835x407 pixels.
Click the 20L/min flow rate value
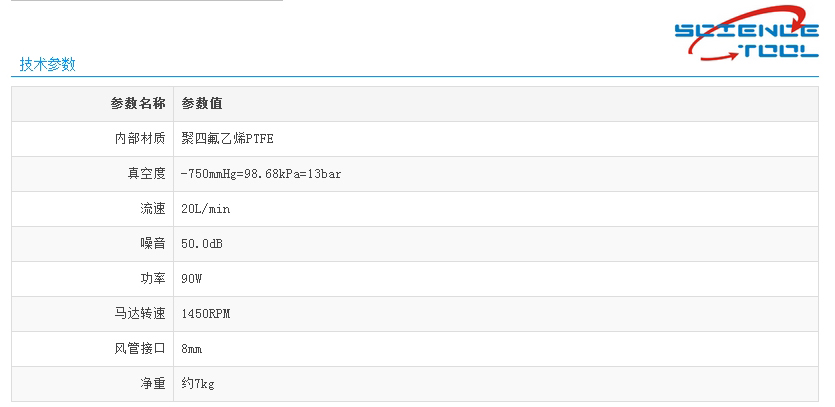(x=206, y=209)
